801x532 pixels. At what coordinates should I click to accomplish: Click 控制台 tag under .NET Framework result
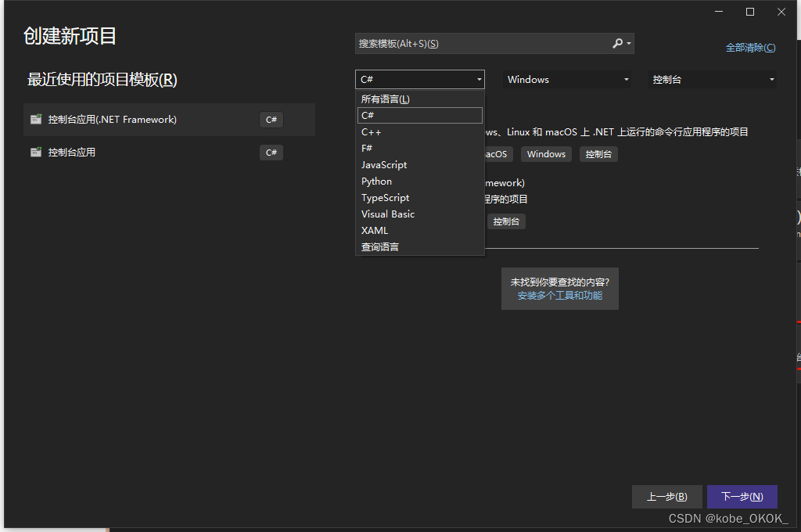coord(506,221)
